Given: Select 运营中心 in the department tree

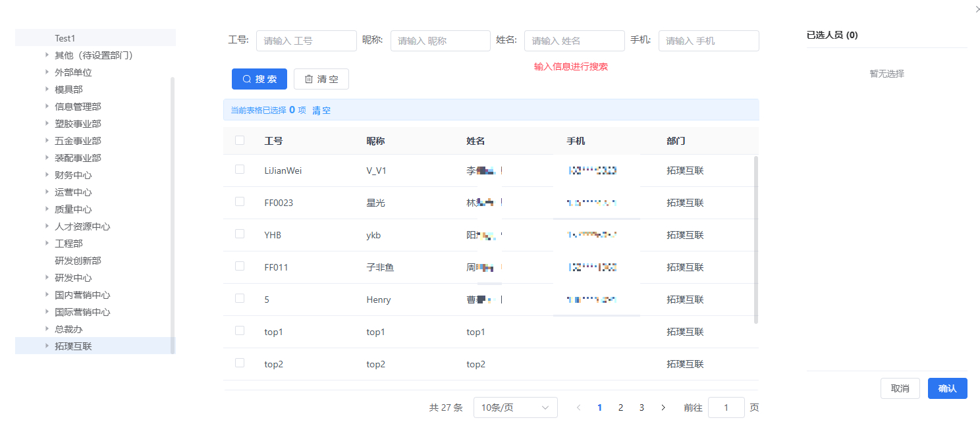Looking at the screenshot, I should pos(73,192).
